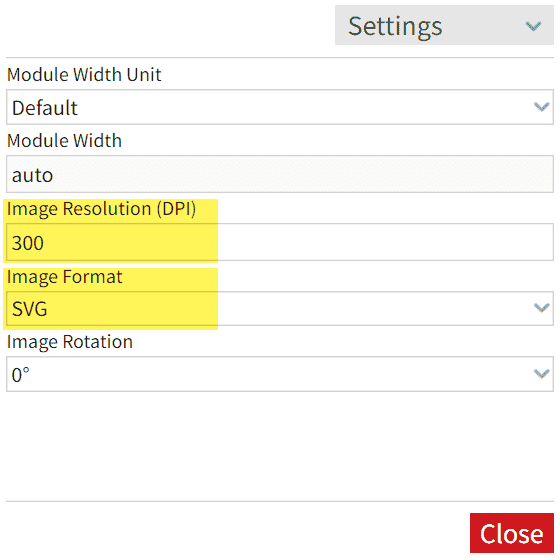Select the Default value text

45,108
